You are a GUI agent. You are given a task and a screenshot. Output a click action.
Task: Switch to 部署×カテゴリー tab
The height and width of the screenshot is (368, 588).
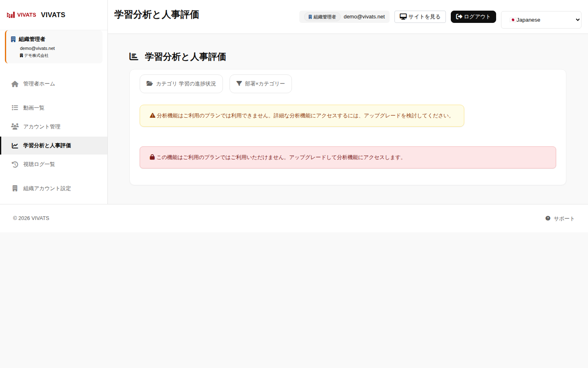(261, 84)
